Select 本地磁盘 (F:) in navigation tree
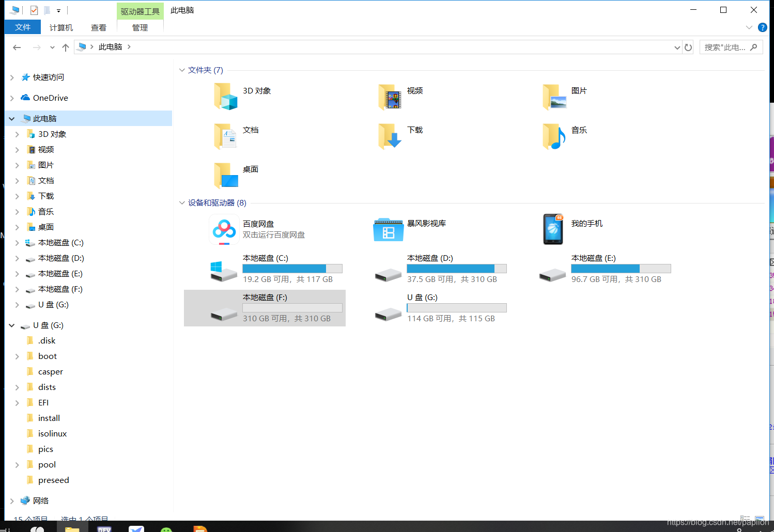 click(x=60, y=289)
